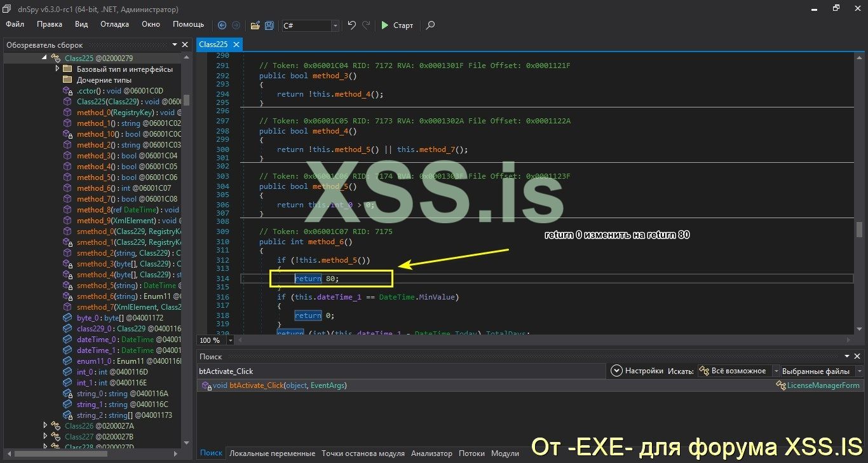Click the search magnifier toolbar icon

pyautogui.click(x=430, y=25)
